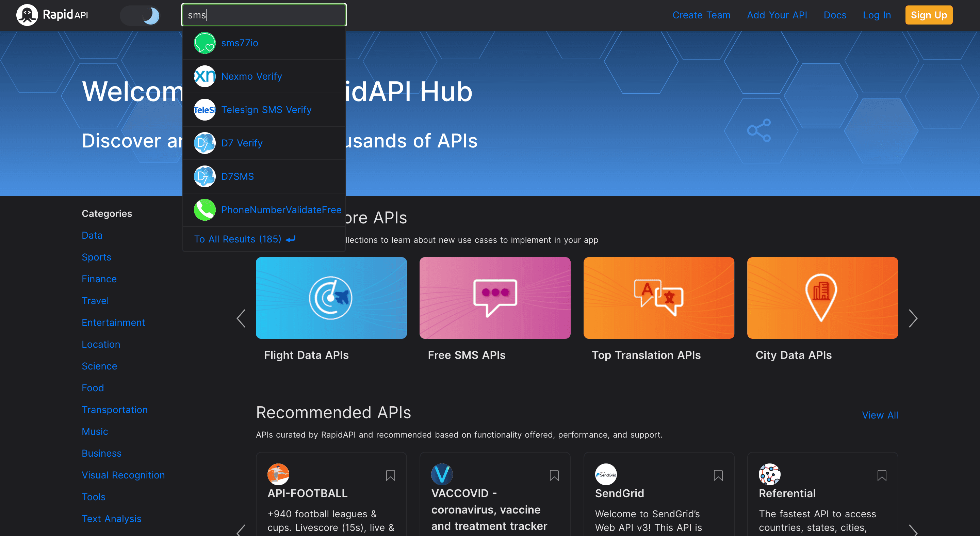Viewport: 980px width, 536px height.
Task: Click the D7 Verify logo icon
Action: pyautogui.click(x=205, y=143)
